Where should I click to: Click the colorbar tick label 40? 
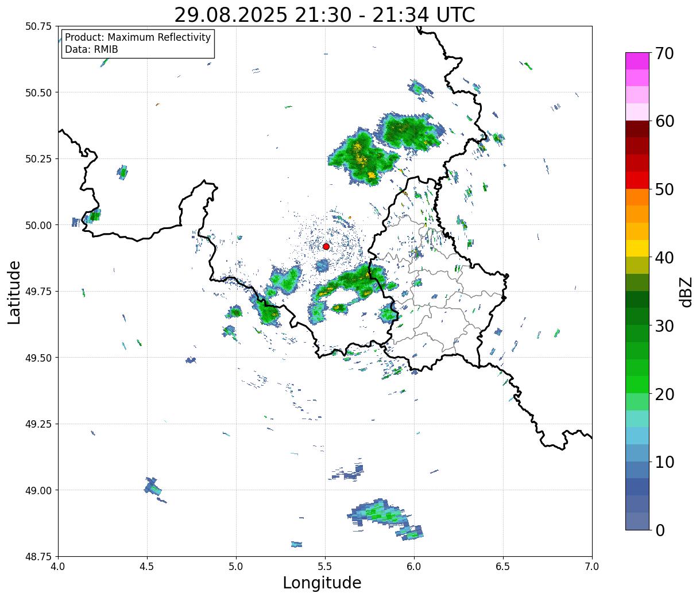click(664, 257)
